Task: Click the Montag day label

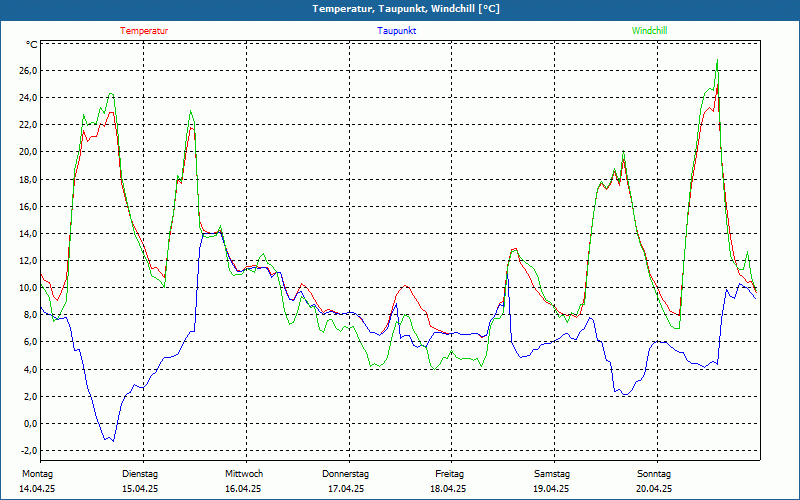Action: pos(37,474)
